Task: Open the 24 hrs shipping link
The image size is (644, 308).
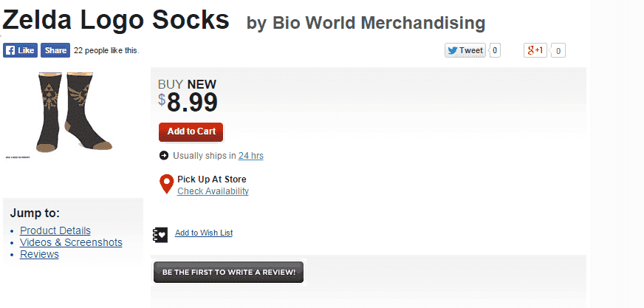Action: (250, 156)
